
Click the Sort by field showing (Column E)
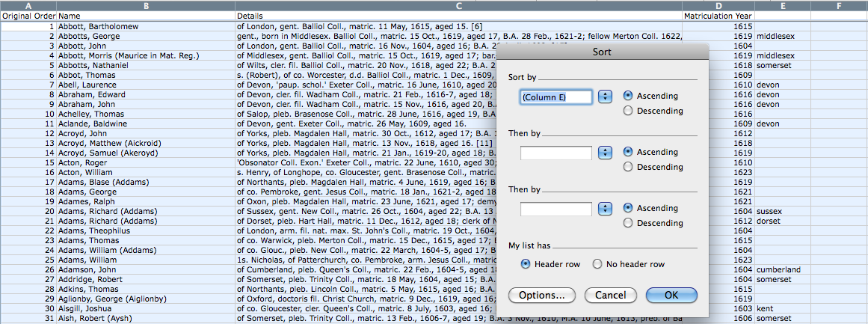tap(556, 97)
